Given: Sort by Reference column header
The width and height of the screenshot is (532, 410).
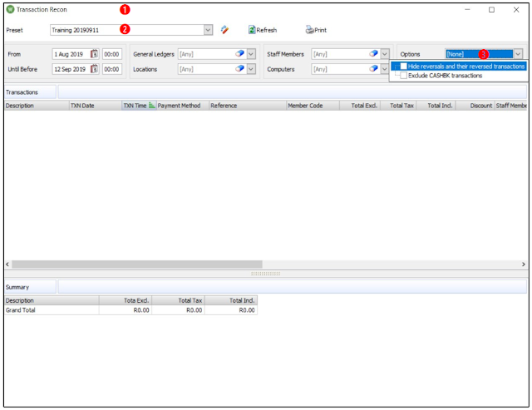Looking at the screenshot, I should tap(248, 106).
